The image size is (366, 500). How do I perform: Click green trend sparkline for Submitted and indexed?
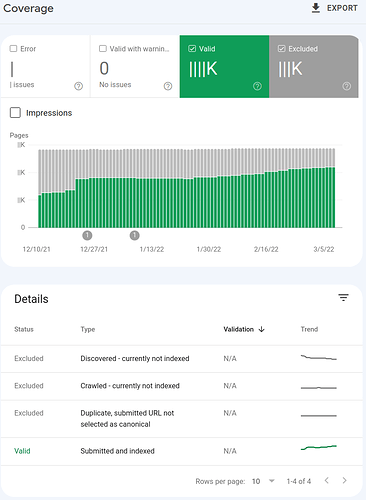319,447
